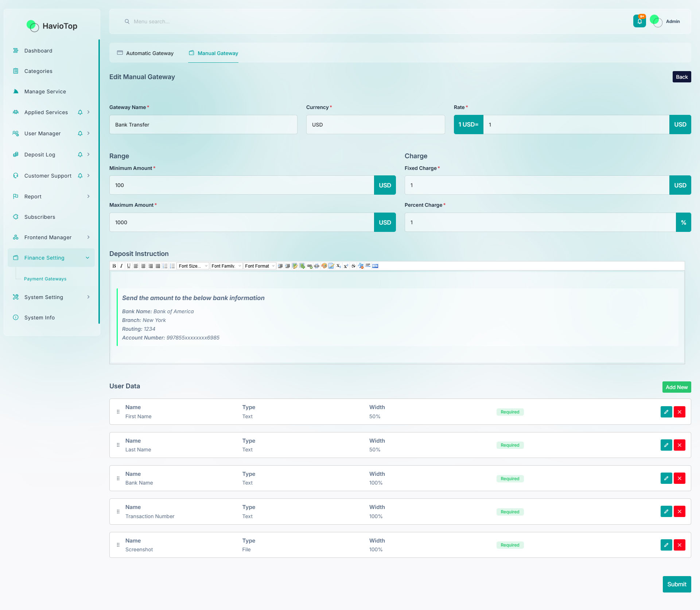This screenshot has height=610, width=700.
Task: Expand Report sidebar menu
Action: point(51,197)
